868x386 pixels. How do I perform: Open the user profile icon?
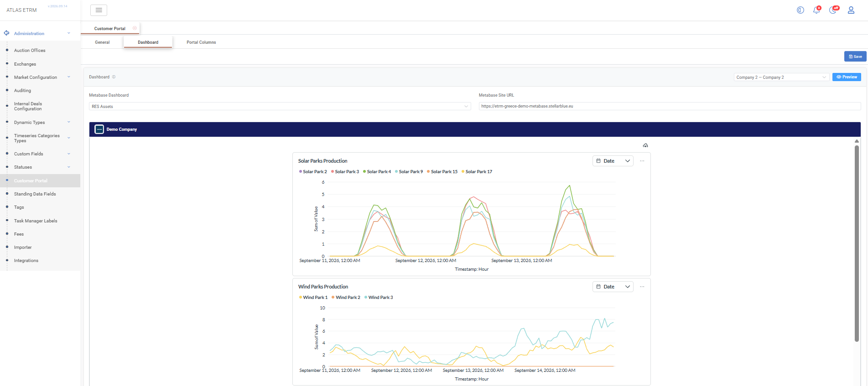[x=851, y=10]
